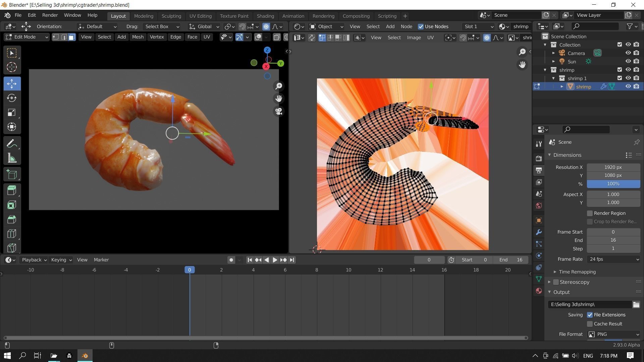Open the Tool properties tab

[x=539, y=144]
